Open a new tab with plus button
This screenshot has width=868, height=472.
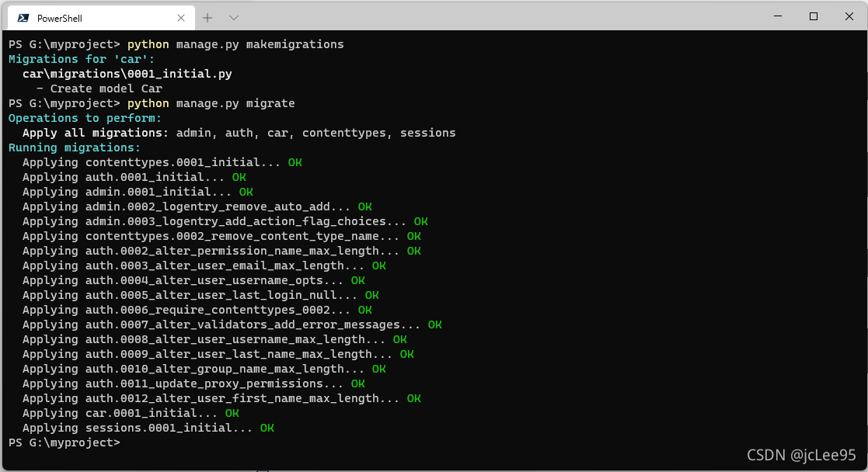(x=207, y=18)
